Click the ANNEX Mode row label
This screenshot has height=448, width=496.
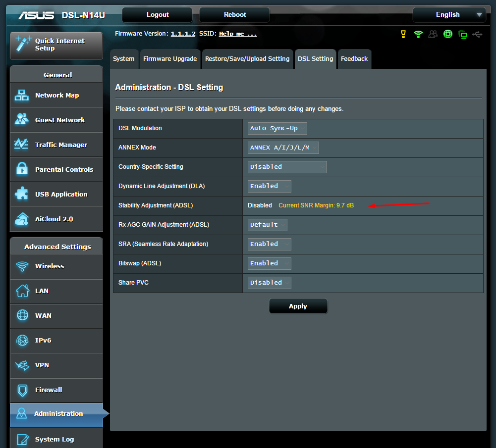(x=137, y=147)
